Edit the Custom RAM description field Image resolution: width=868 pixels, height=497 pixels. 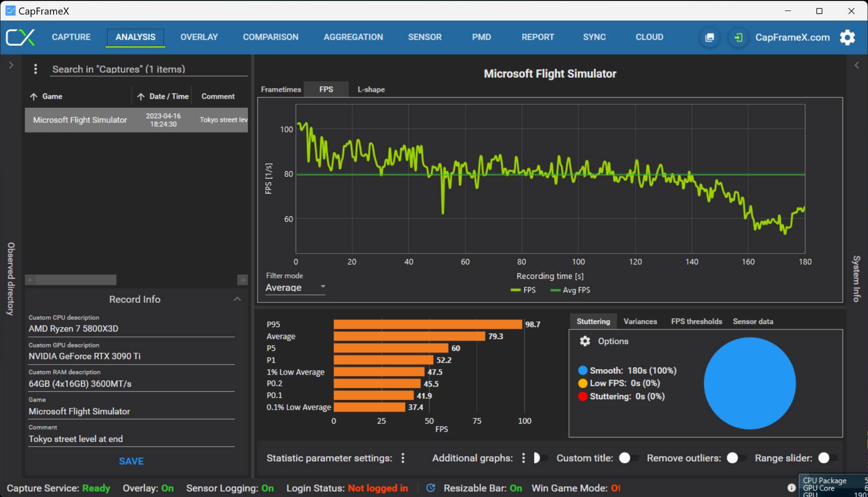click(x=131, y=384)
